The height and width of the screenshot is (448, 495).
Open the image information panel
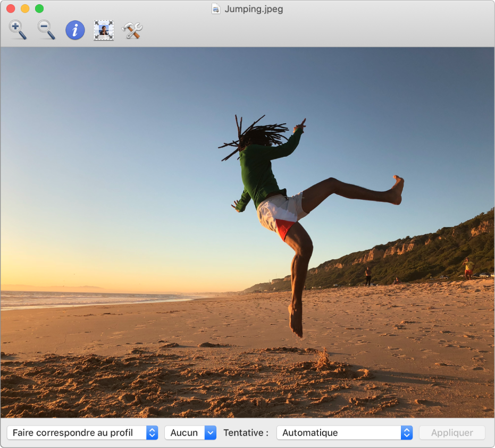click(x=74, y=30)
